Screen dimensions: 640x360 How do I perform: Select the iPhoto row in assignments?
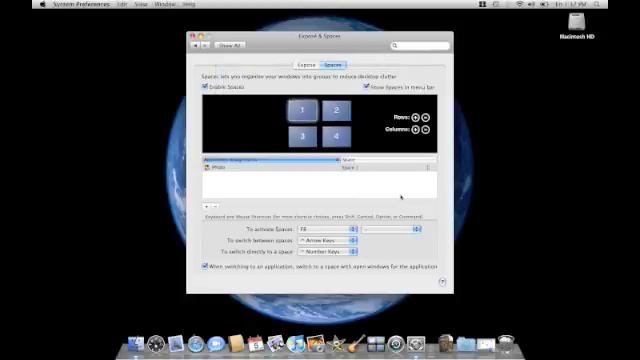click(319, 167)
